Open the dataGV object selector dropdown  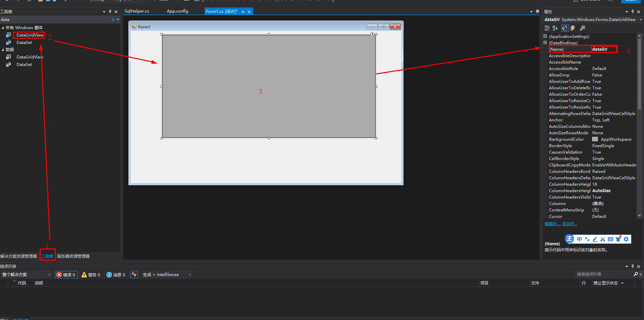641,20
